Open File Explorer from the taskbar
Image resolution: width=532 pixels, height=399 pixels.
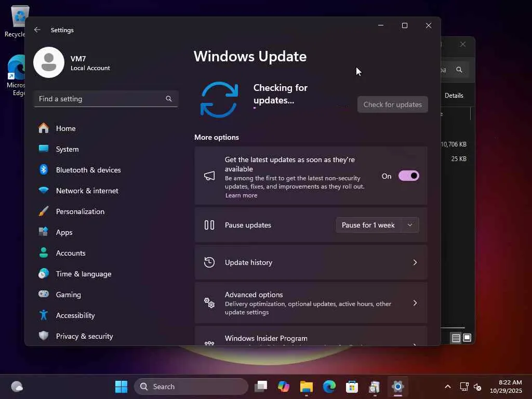tap(307, 387)
